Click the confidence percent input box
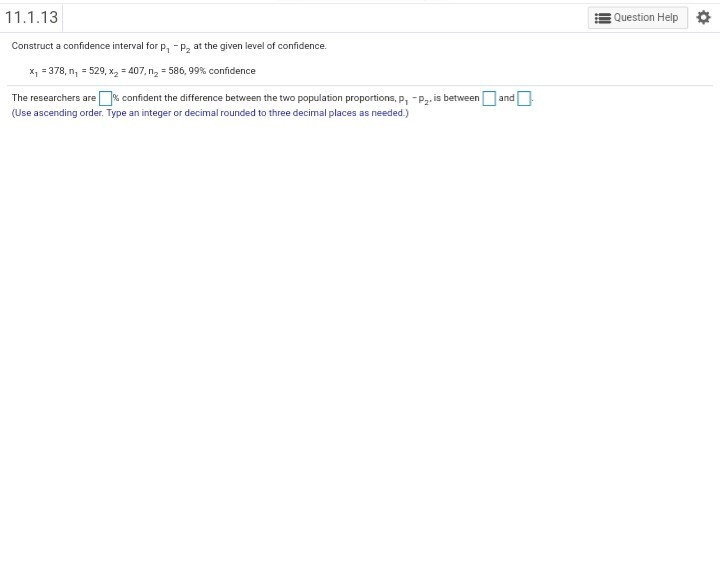This screenshot has height=576, width=720. [x=105, y=98]
